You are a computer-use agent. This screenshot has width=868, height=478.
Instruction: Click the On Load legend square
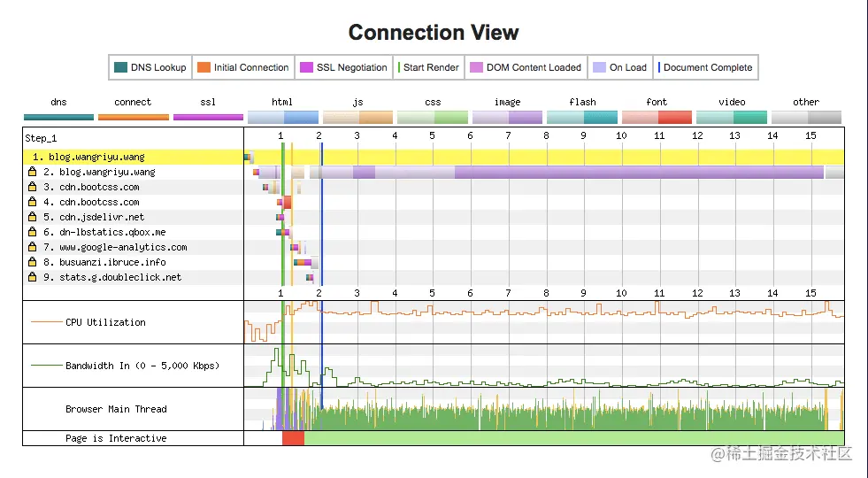pos(599,67)
